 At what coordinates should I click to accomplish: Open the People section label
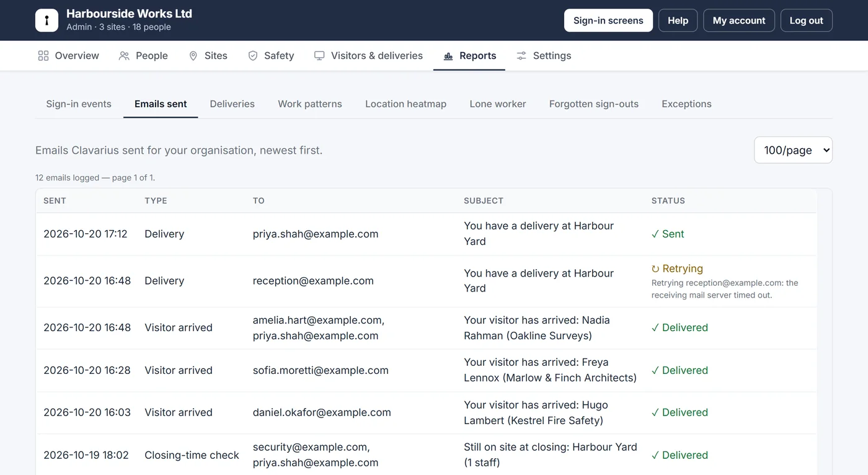[152, 56]
